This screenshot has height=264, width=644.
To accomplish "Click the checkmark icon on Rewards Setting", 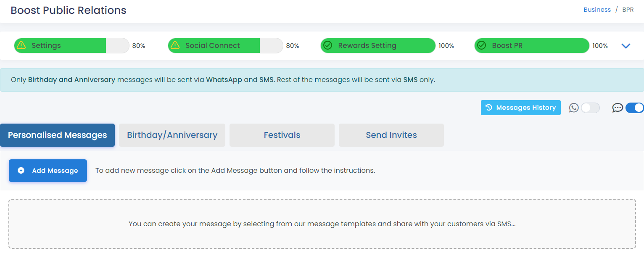I will tap(328, 45).
